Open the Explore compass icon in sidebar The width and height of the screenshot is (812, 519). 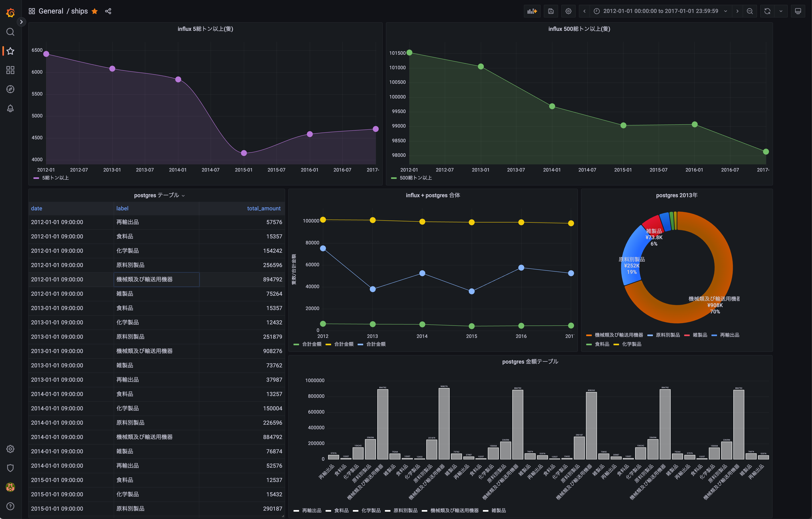click(10, 89)
